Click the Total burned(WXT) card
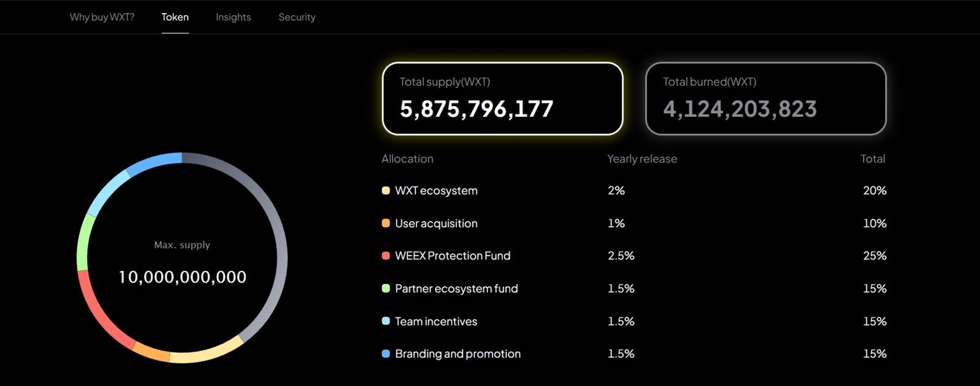Screen dimensions: 980x386 [766, 98]
